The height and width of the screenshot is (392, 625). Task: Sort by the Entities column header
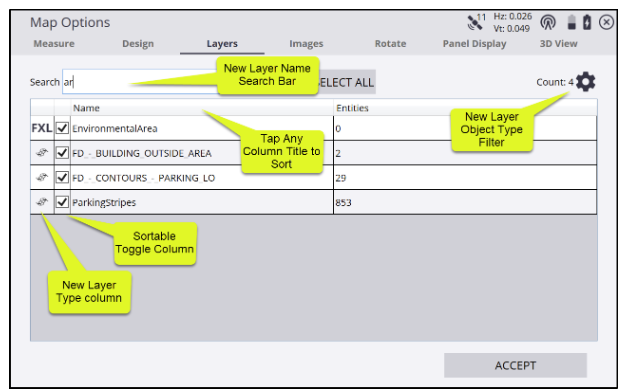point(465,108)
